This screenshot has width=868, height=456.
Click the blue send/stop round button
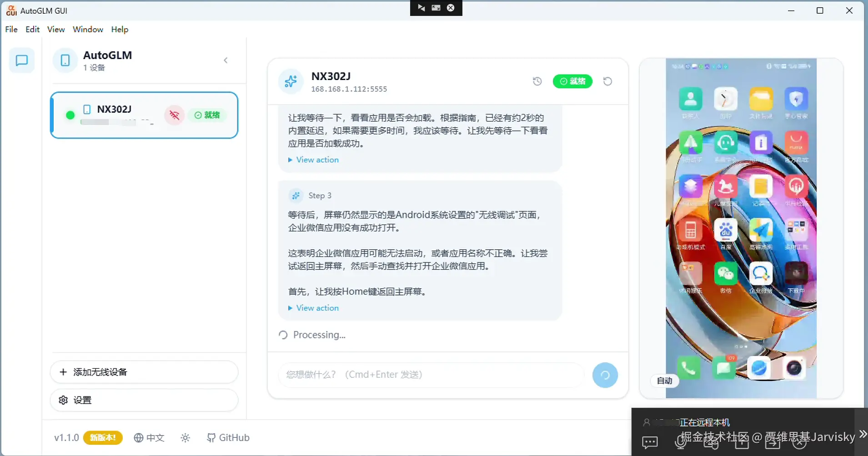(x=605, y=375)
